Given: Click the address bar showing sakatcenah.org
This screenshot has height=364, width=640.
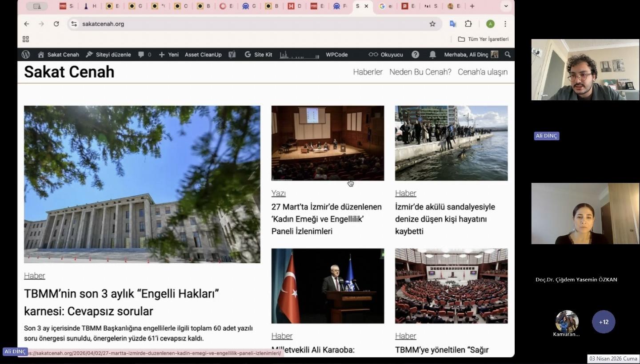Looking at the screenshot, I should [249, 24].
